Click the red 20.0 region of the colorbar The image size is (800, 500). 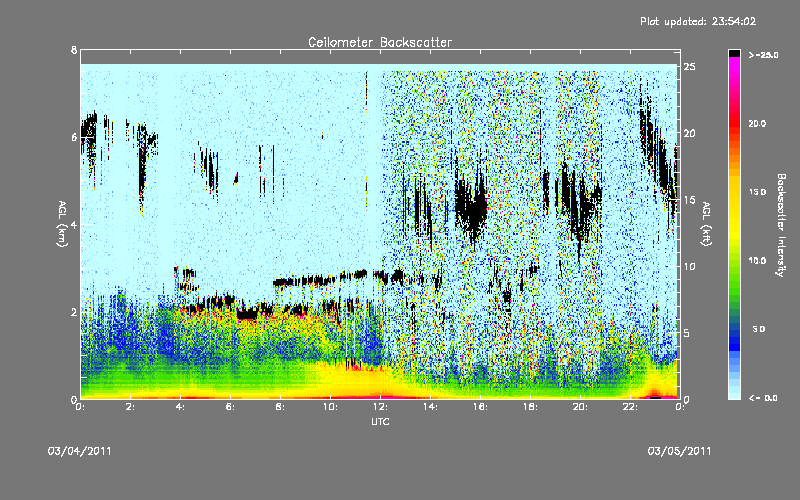point(734,125)
